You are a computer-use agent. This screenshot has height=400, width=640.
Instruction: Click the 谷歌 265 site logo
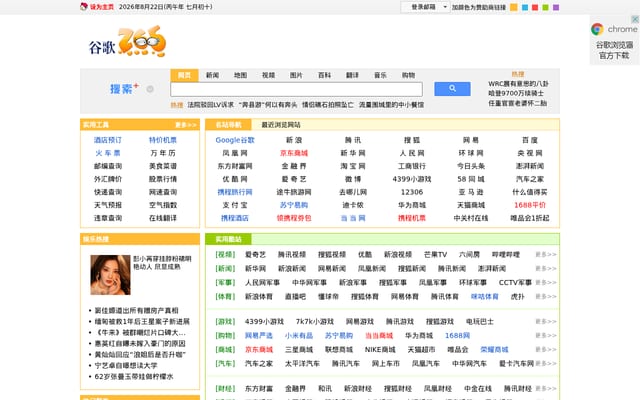coord(128,41)
